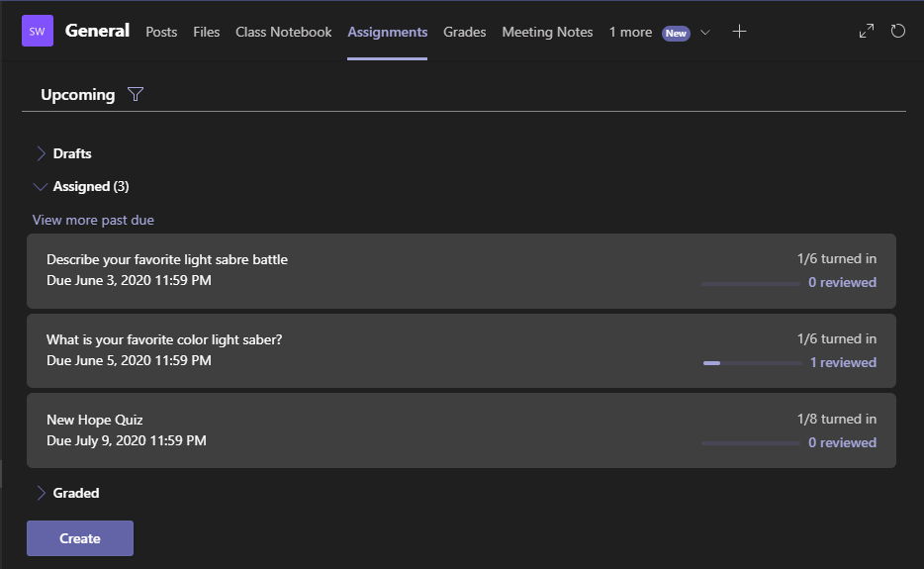Collapse the Assigned (3) section
The width and height of the screenshot is (924, 569).
tap(41, 186)
